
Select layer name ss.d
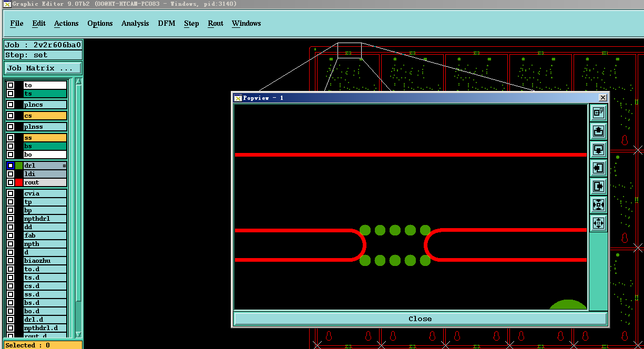[x=45, y=294]
